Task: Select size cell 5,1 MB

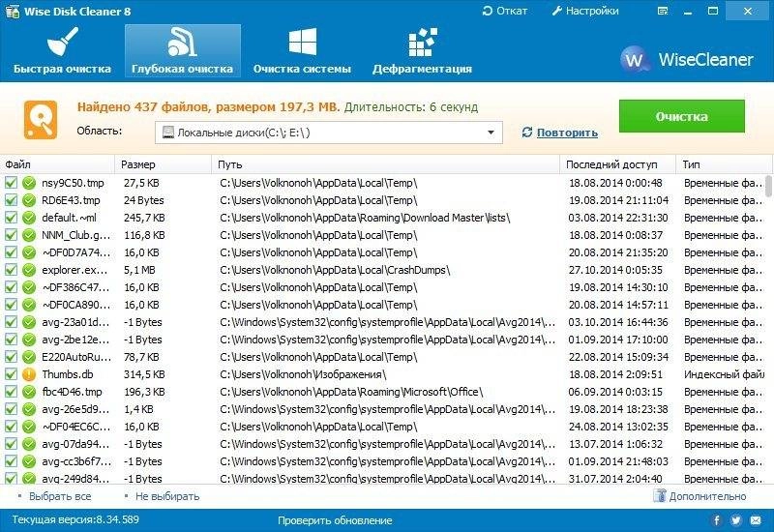Action: pyautogui.click(x=139, y=270)
